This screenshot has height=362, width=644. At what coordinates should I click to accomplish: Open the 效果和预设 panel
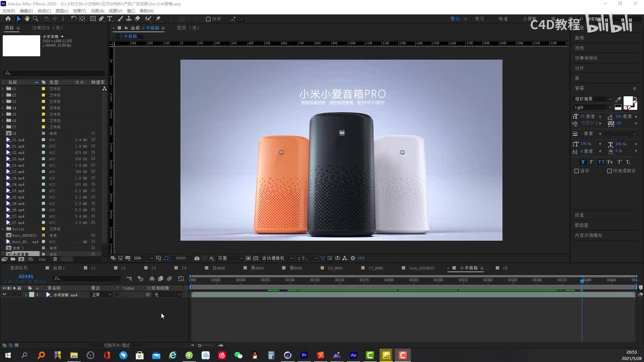(x=586, y=58)
